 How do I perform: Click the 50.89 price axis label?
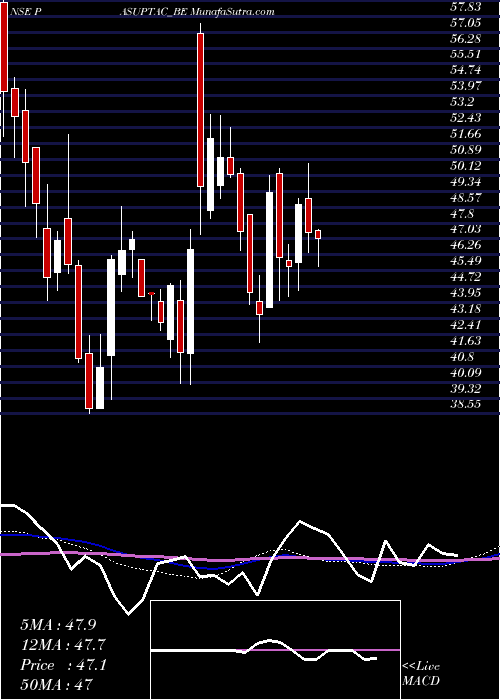pyautogui.click(x=467, y=150)
